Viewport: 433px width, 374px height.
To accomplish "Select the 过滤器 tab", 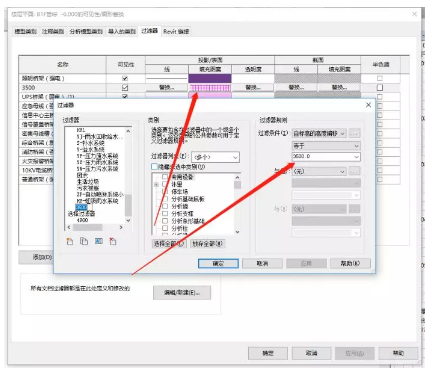I will (149, 31).
